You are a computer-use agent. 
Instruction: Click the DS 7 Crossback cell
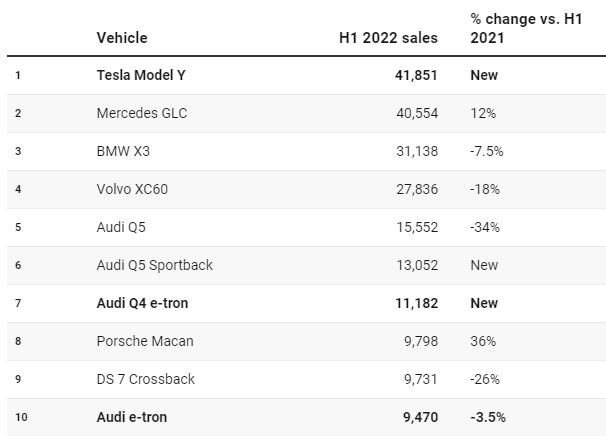[145, 379]
